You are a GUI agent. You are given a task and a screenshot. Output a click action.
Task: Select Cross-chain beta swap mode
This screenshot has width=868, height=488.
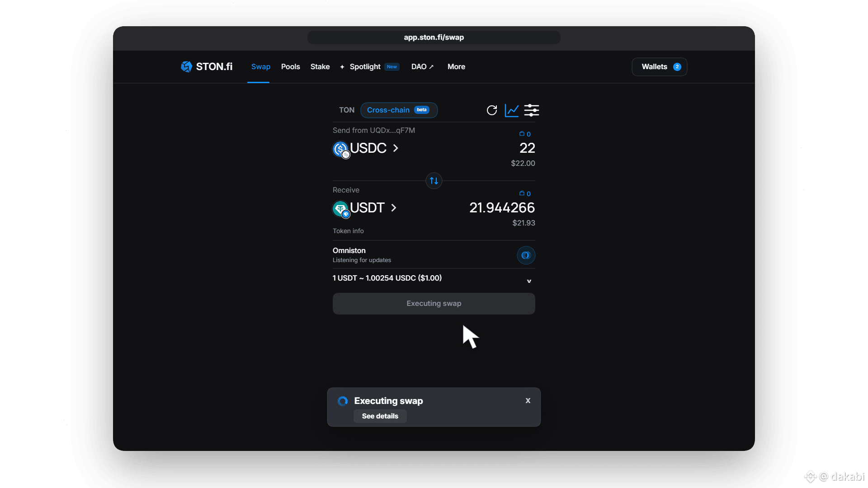click(399, 110)
